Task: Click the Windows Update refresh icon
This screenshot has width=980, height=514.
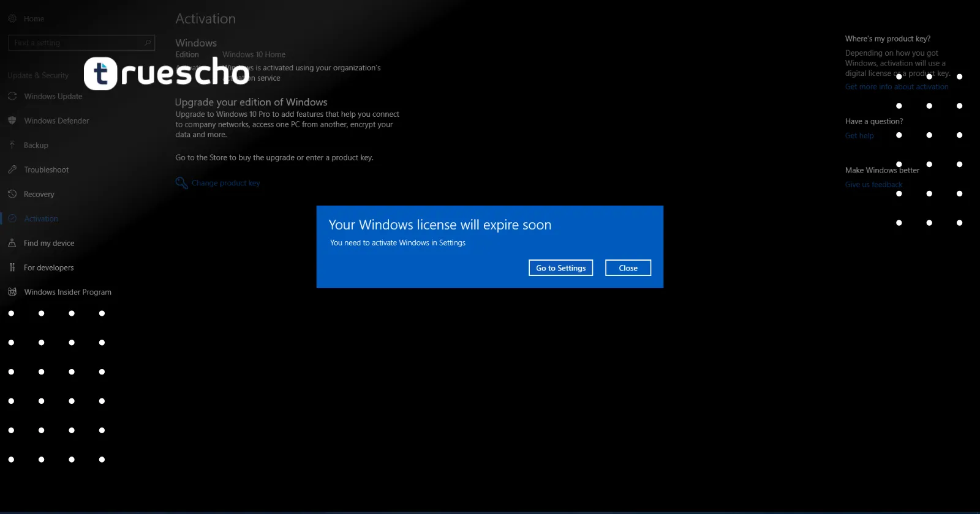Action: coord(12,96)
